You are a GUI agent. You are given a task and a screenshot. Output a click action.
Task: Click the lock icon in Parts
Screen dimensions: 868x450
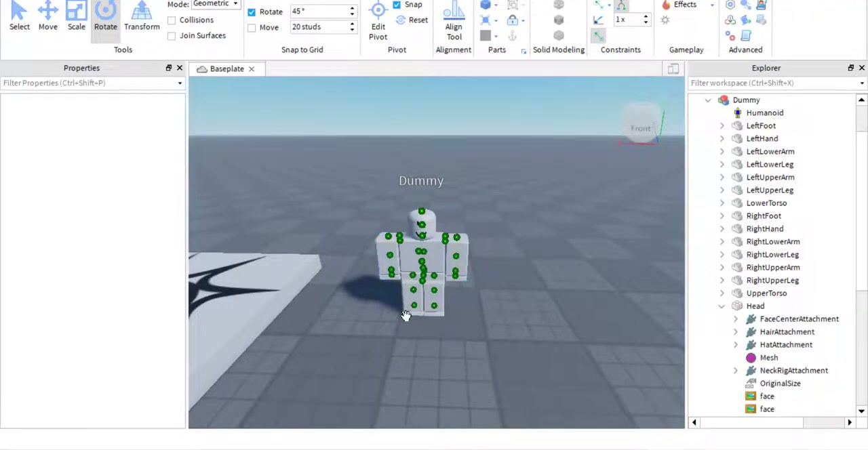513,20
